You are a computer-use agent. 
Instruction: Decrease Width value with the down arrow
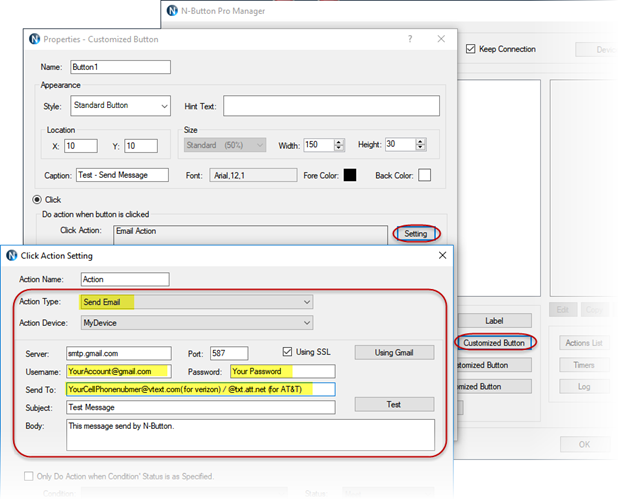pyautogui.click(x=339, y=148)
